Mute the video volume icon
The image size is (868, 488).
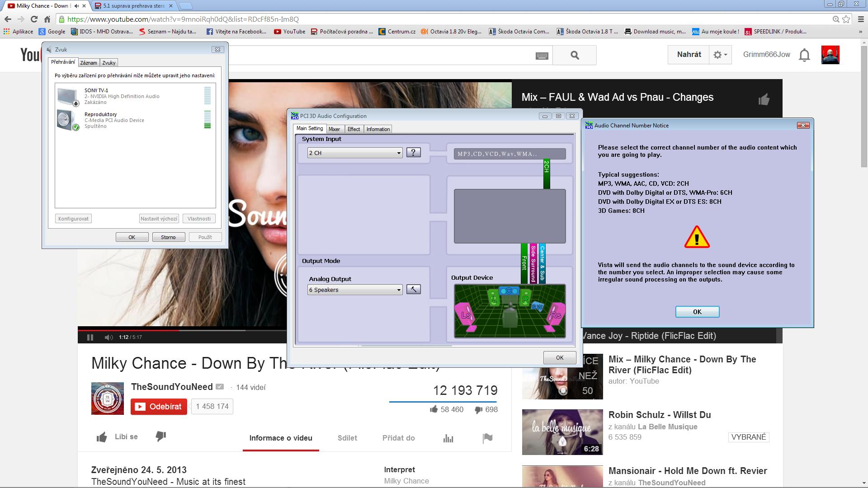[108, 337]
